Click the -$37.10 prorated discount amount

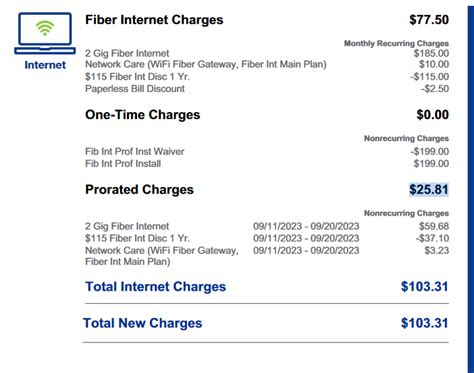click(432, 238)
